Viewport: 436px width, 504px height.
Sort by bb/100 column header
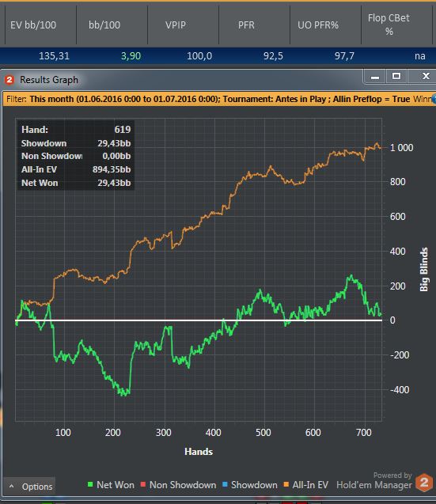pos(104,25)
